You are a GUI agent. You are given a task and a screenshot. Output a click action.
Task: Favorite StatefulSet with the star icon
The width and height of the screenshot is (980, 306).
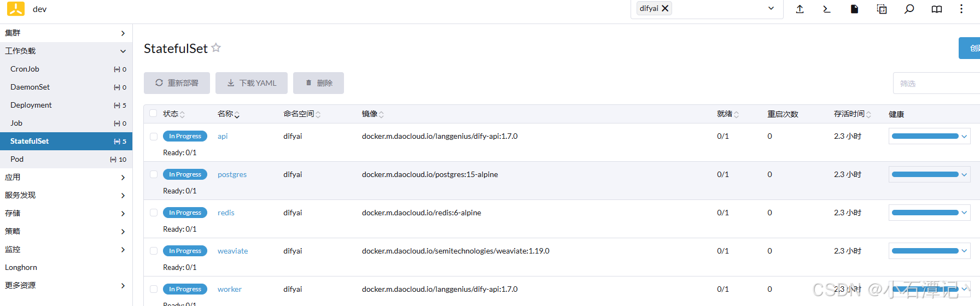[216, 48]
